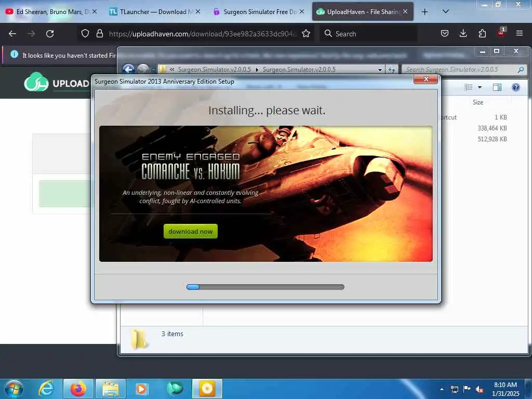Click the UploadHaven logo
This screenshot has width=532, height=399.
[x=56, y=82]
